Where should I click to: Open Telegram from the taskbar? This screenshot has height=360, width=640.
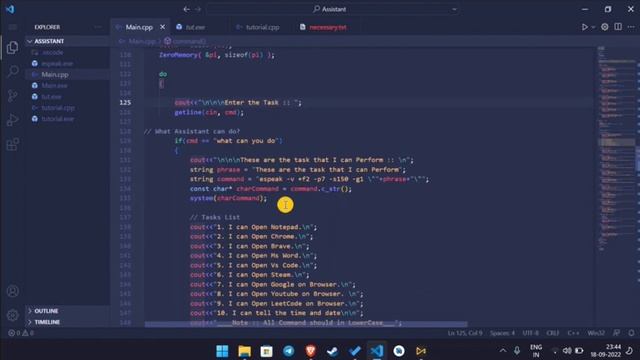[289, 351]
